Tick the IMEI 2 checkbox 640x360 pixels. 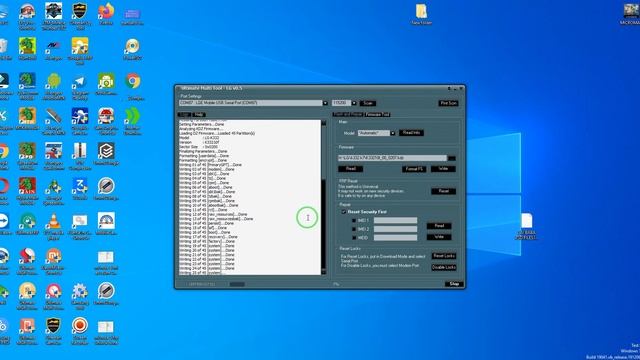(353, 229)
